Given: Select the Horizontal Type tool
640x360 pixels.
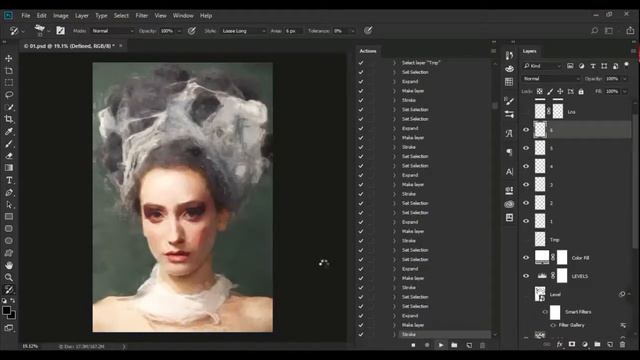Looking at the screenshot, I should click(x=9, y=180).
